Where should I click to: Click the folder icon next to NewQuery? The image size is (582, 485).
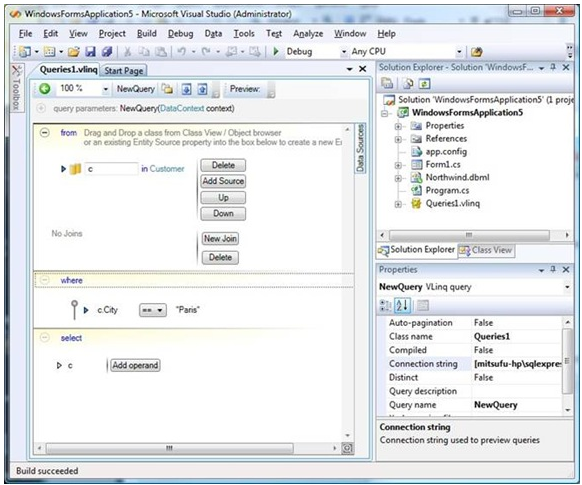click(x=167, y=89)
